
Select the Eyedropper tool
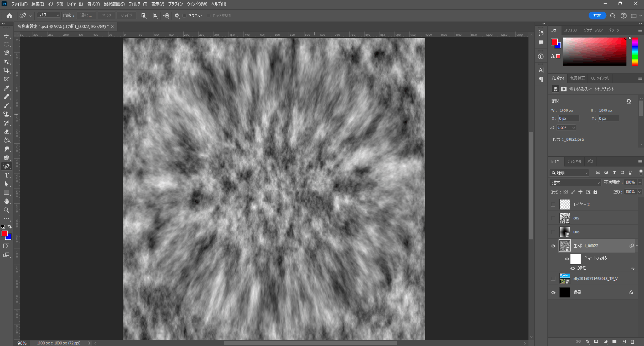[x=6, y=88]
